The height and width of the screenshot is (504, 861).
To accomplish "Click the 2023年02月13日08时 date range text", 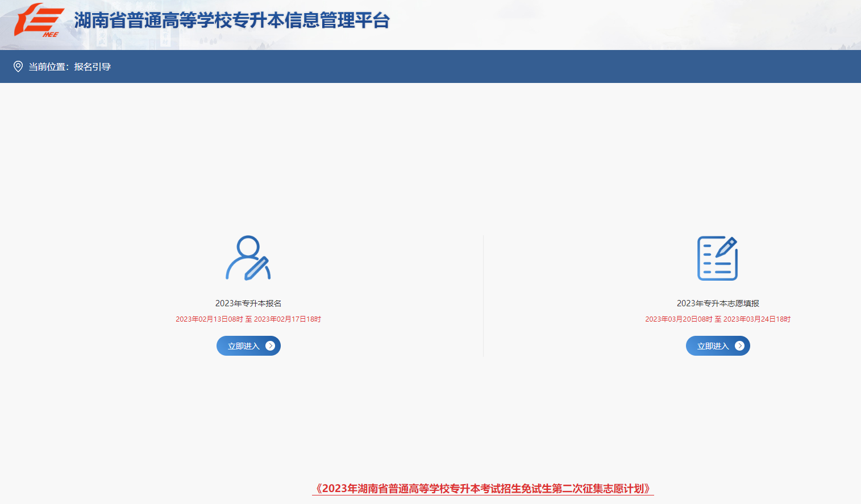I will (248, 319).
